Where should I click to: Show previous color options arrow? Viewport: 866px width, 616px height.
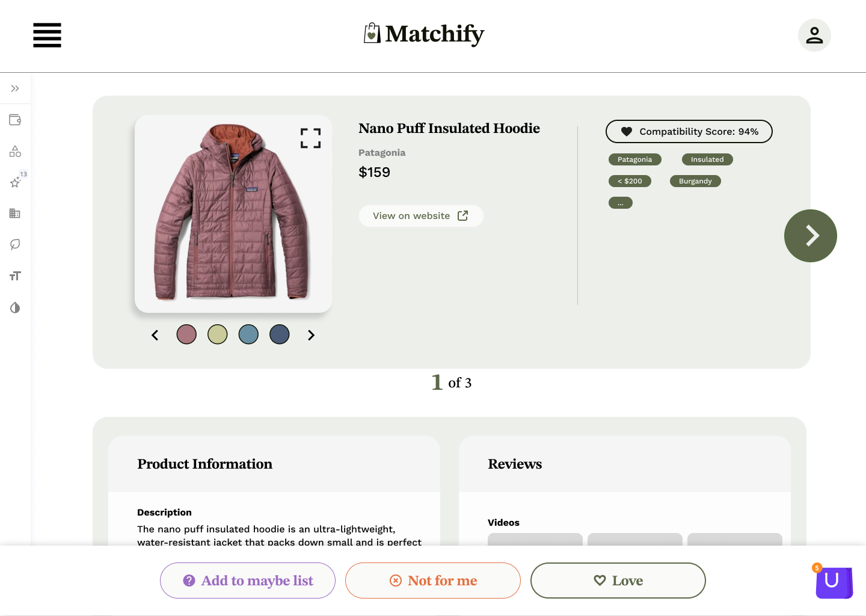pyautogui.click(x=155, y=335)
